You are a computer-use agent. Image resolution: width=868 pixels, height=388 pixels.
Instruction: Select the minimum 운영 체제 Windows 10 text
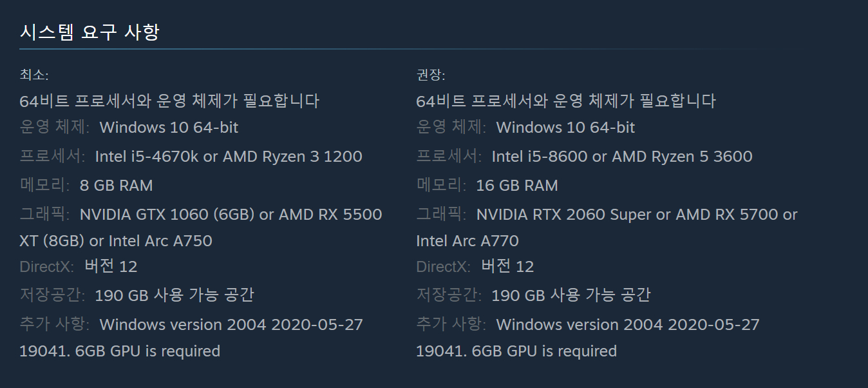pos(169,128)
